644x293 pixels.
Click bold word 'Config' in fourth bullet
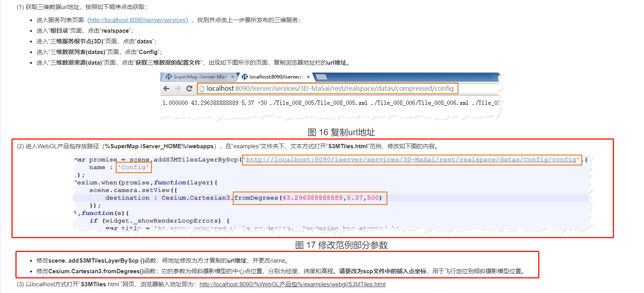coord(148,52)
